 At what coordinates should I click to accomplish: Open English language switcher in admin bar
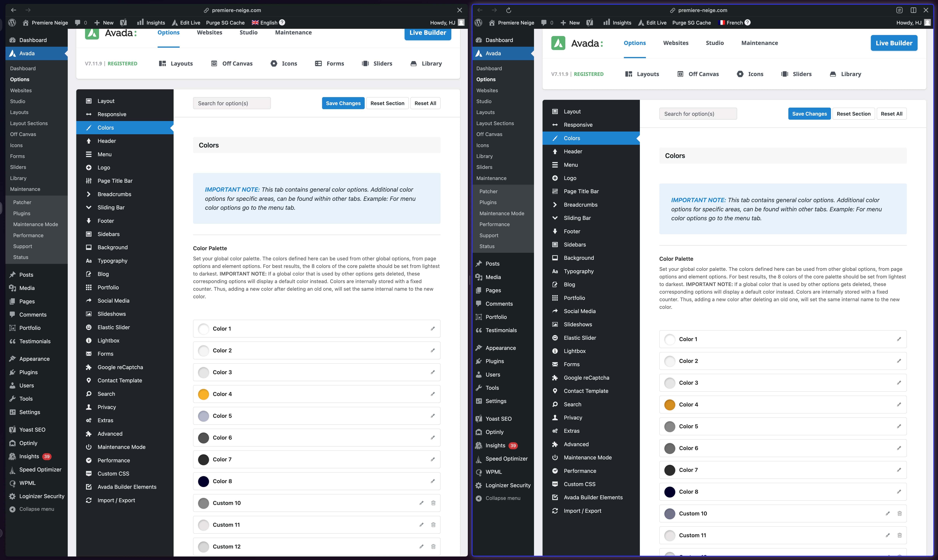pos(264,23)
